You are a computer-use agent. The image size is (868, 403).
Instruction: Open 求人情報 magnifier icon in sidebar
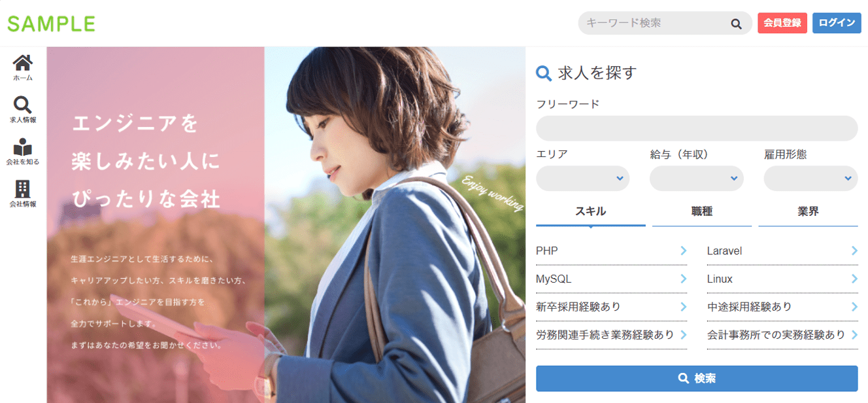(23, 105)
